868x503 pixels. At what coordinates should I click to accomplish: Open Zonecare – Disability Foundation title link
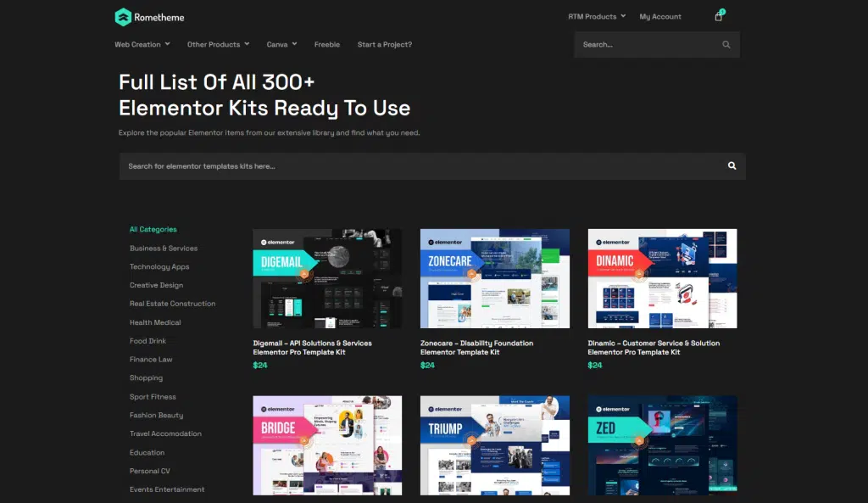click(x=476, y=348)
